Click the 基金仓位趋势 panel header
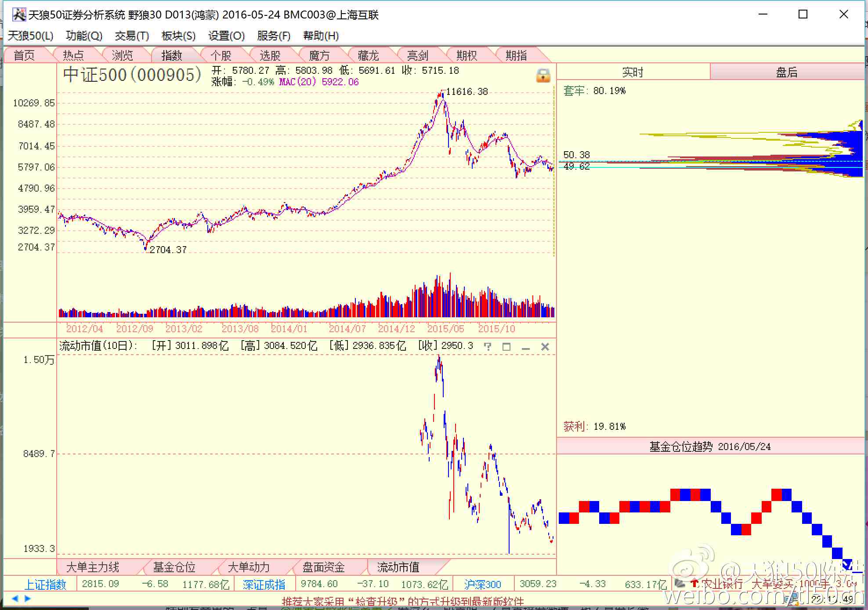This screenshot has width=868, height=610. (x=709, y=447)
